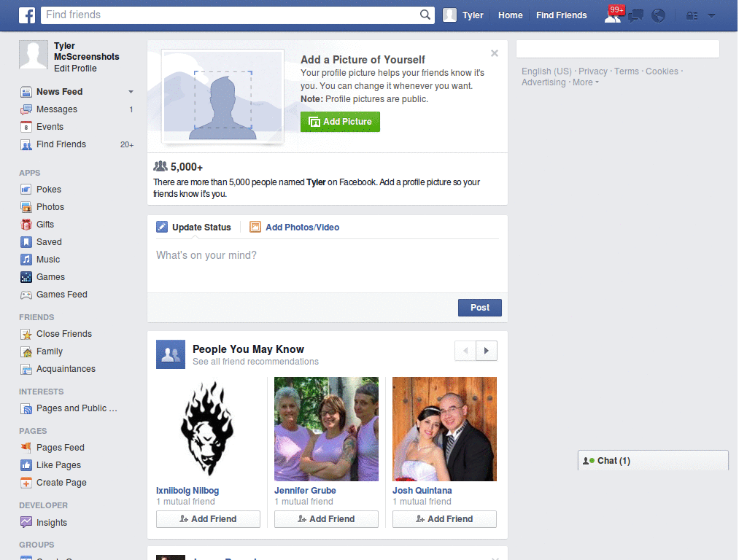Open Ixniibolg Nilbog's profile name link
747x560 pixels.
(187, 491)
